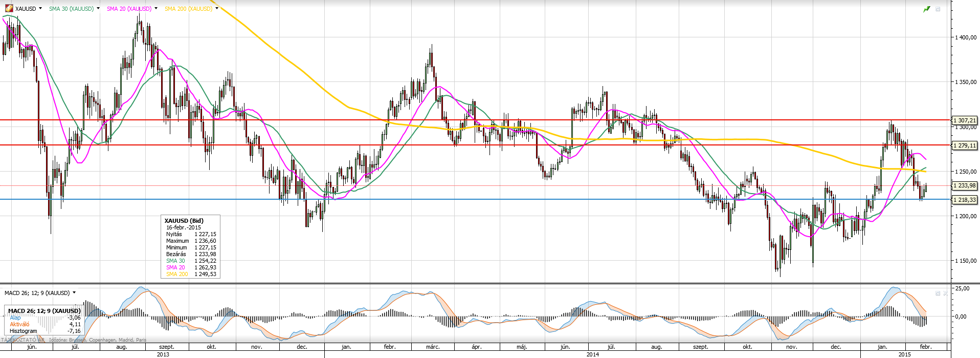Select the 1 307,21 resistance price label

pos(965,120)
